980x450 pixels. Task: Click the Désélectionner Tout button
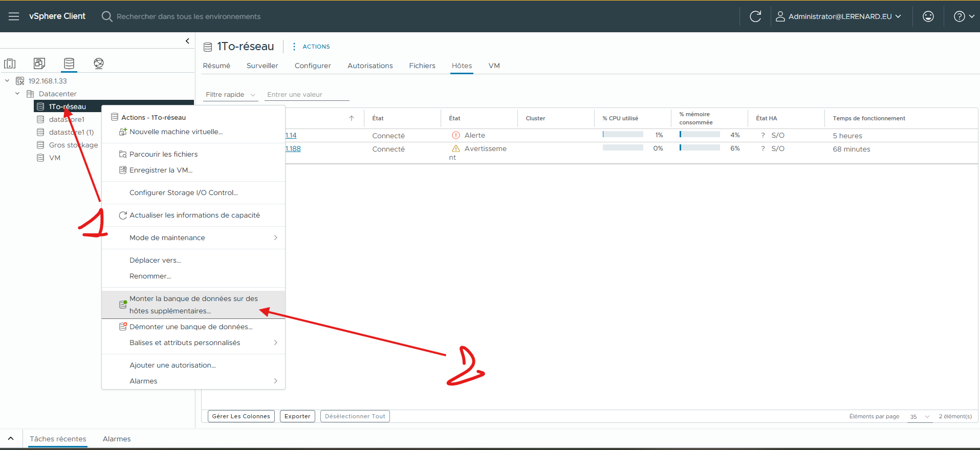[355, 416]
